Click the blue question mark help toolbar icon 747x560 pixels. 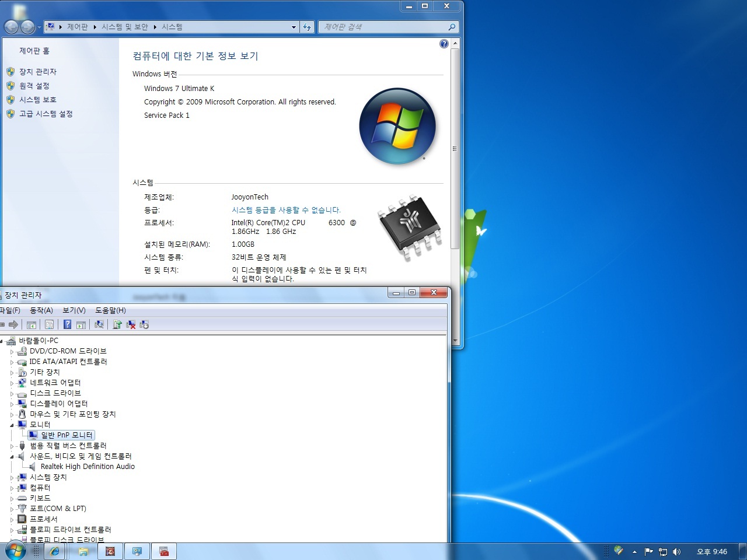coord(67,325)
